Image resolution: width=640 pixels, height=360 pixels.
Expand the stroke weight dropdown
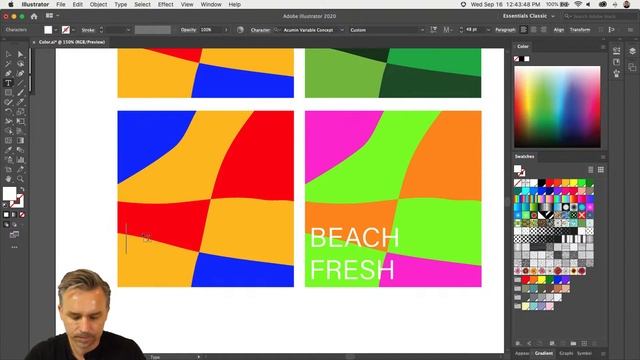pos(128,30)
